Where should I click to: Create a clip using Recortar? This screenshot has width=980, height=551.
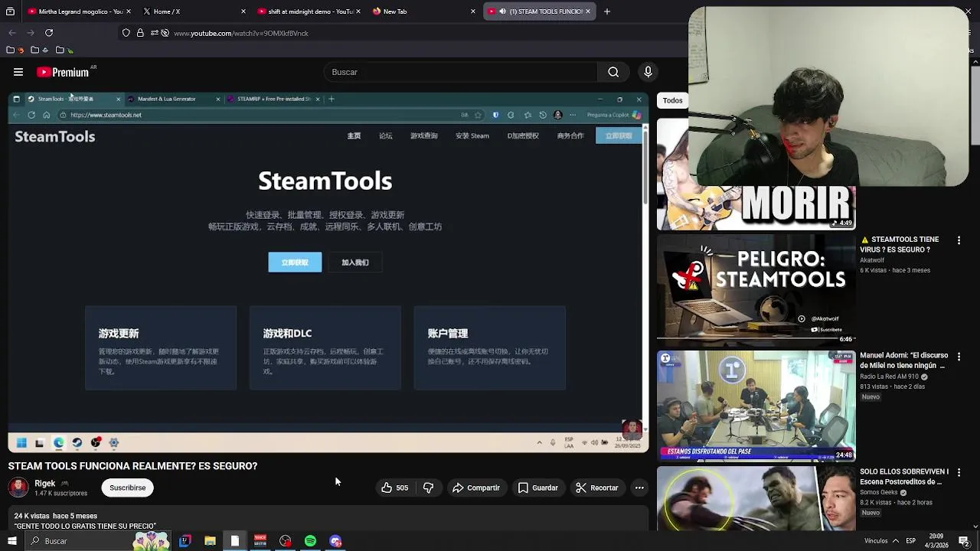(x=597, y=487)
